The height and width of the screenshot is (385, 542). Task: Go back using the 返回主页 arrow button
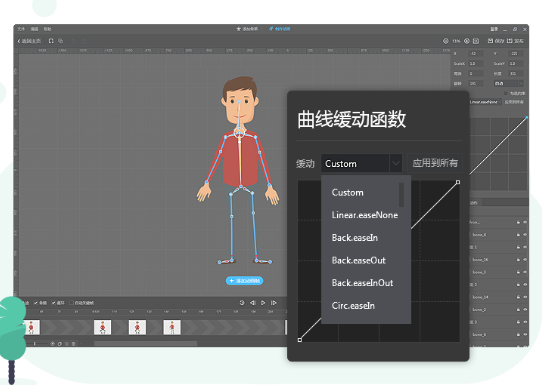click(29, 41)
